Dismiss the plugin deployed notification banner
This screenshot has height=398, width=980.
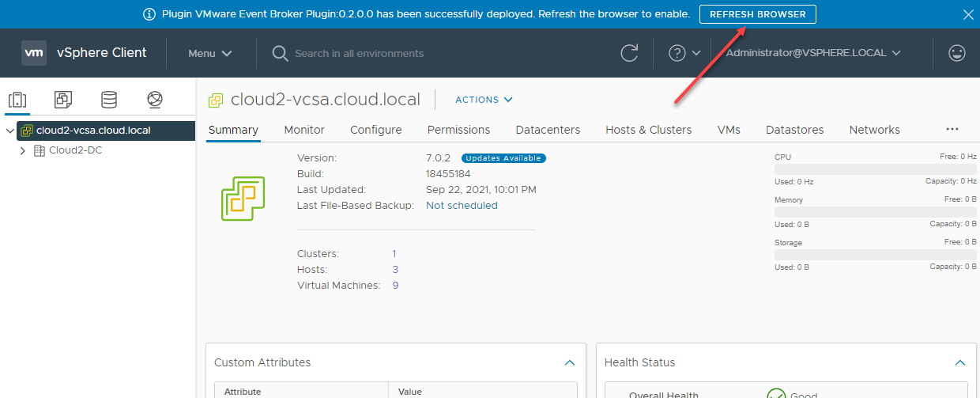coord(968,14)
